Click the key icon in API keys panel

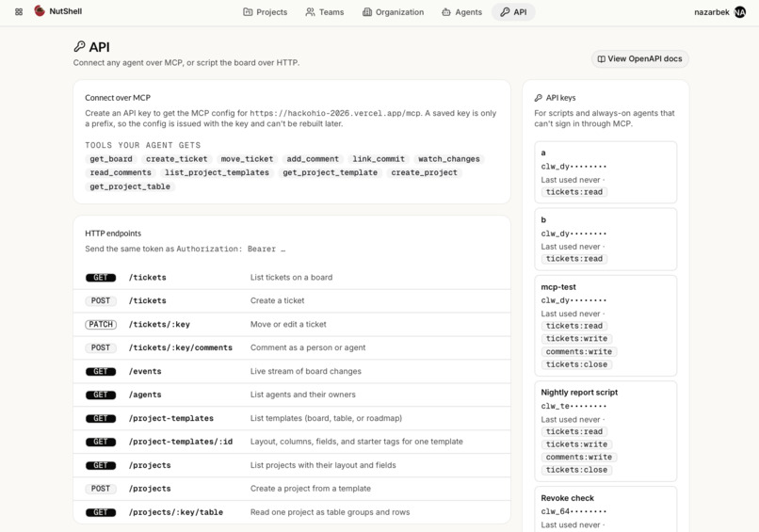click(539, 98)
